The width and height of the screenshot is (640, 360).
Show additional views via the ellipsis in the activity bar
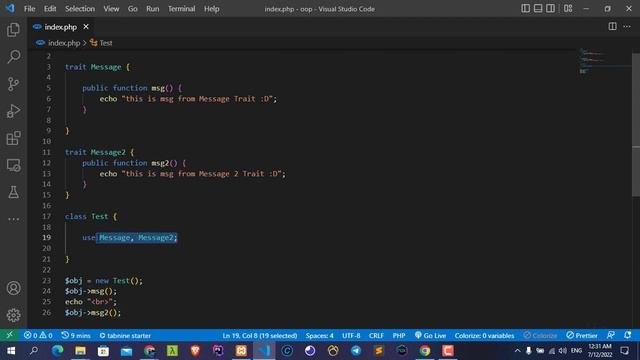(x=13, y=219)
